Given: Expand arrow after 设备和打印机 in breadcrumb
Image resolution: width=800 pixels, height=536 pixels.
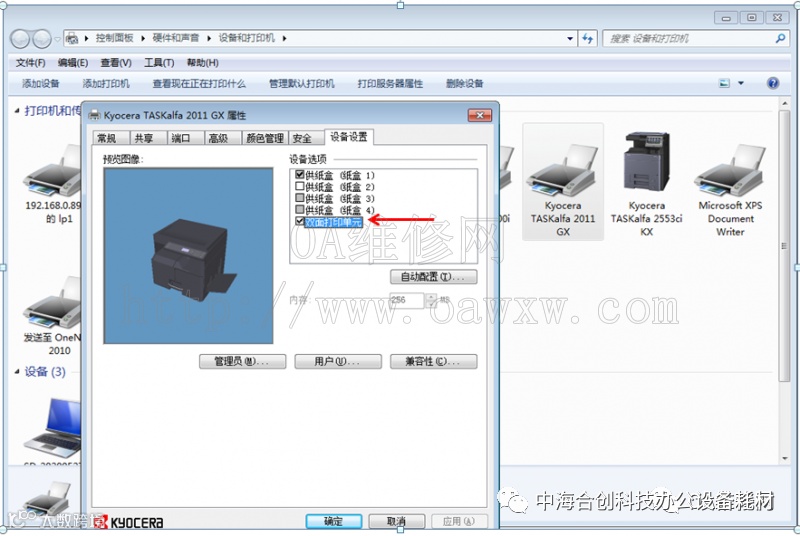Looking at the screenshot, I should [x=284, y=38].
